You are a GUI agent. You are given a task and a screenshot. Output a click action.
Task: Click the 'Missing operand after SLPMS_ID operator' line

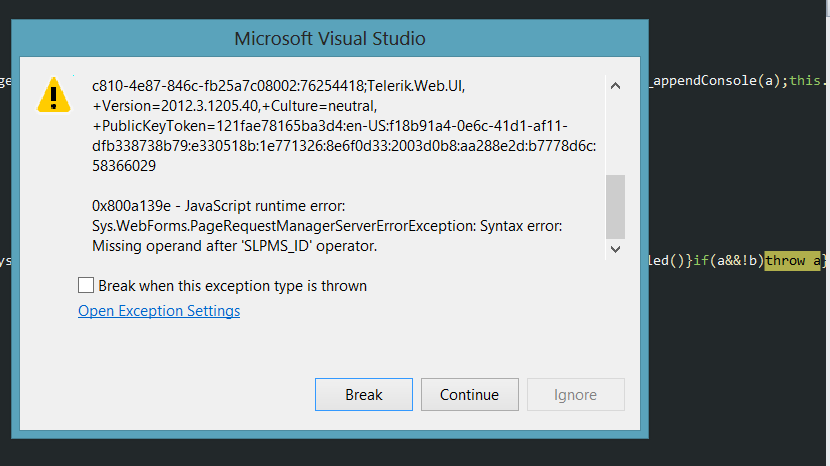(x=234, y=246)
